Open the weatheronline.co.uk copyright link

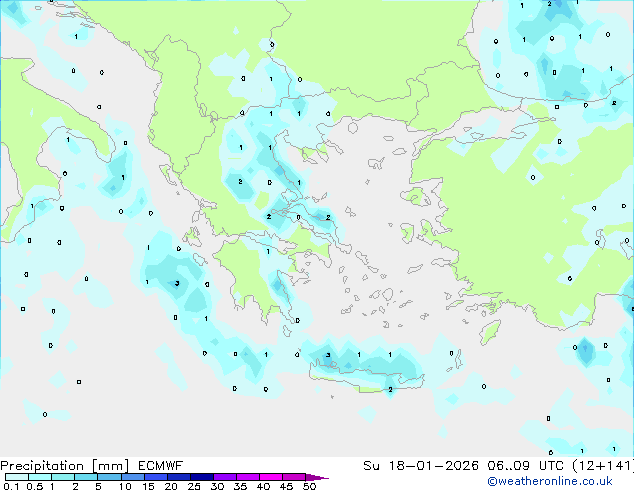[550, 481]
